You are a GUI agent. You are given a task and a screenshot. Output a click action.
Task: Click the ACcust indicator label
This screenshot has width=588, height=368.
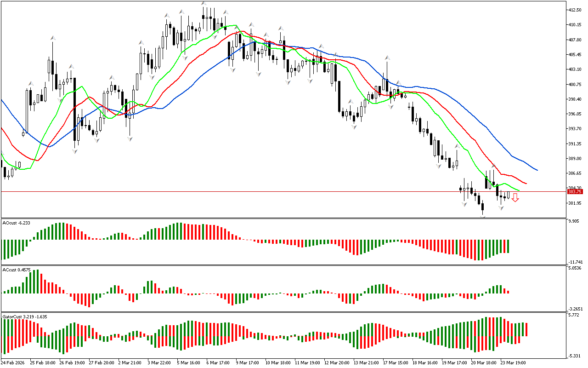coord(15,270)
